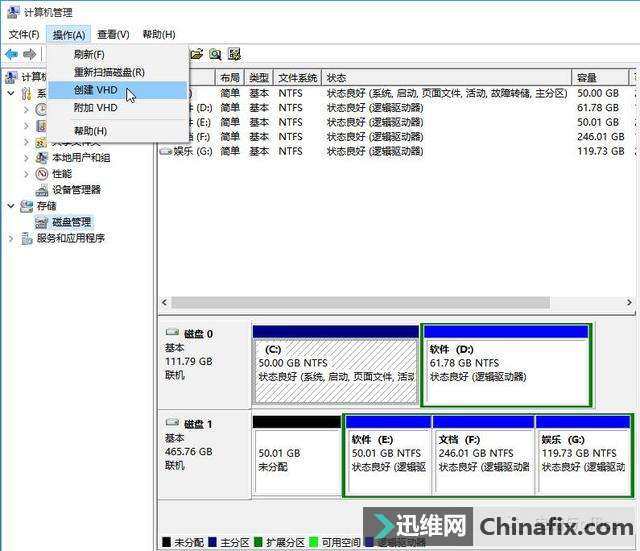640x551 pixels.
Task: Sort by the 容量 column header
Action: [601, 78]
